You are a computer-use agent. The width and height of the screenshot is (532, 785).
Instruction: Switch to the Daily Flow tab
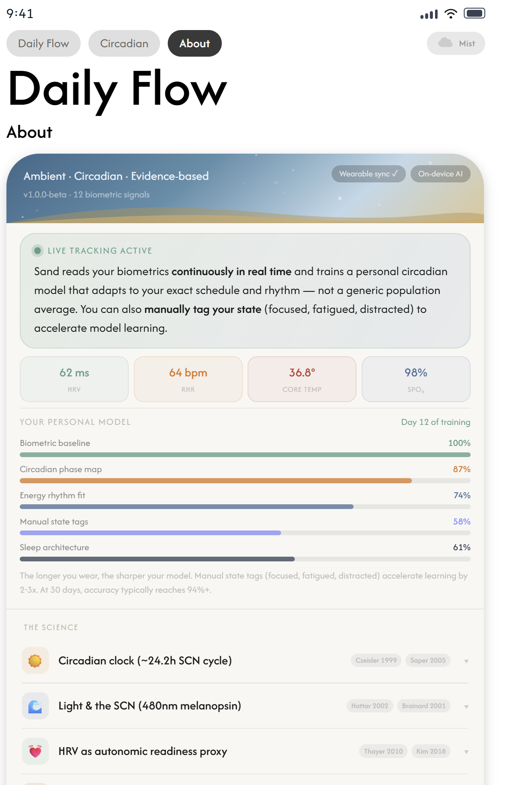click(43, 43)
